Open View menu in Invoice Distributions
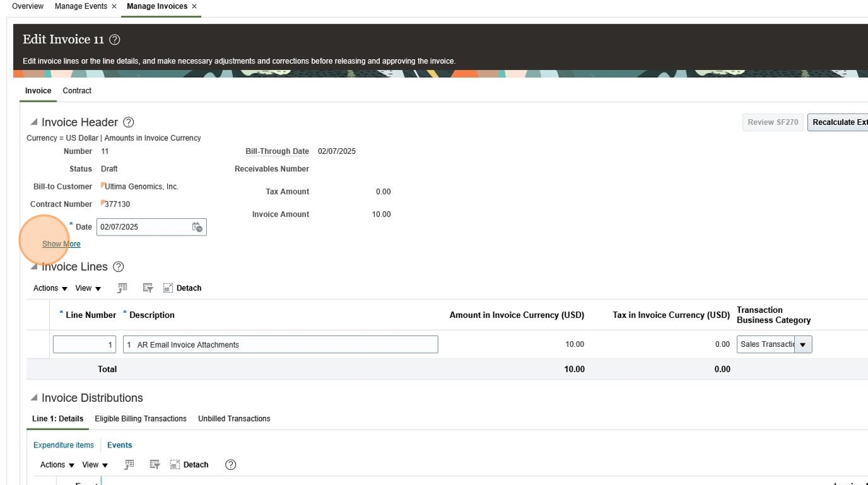868x485 pixels. click(x=95, y=465)
